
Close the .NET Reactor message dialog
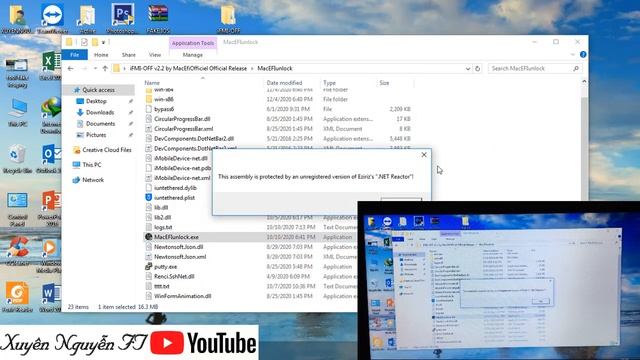pyautogui.click(x=424, y=155)
